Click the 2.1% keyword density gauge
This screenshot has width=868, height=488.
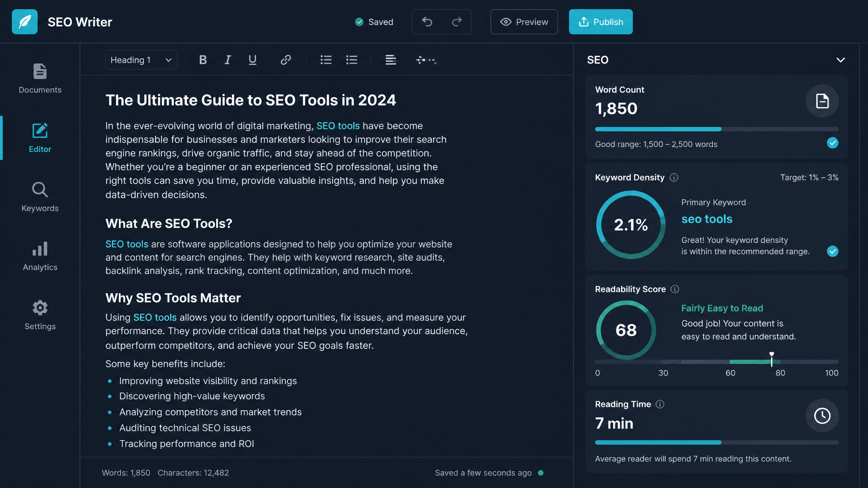coord(631,225)
